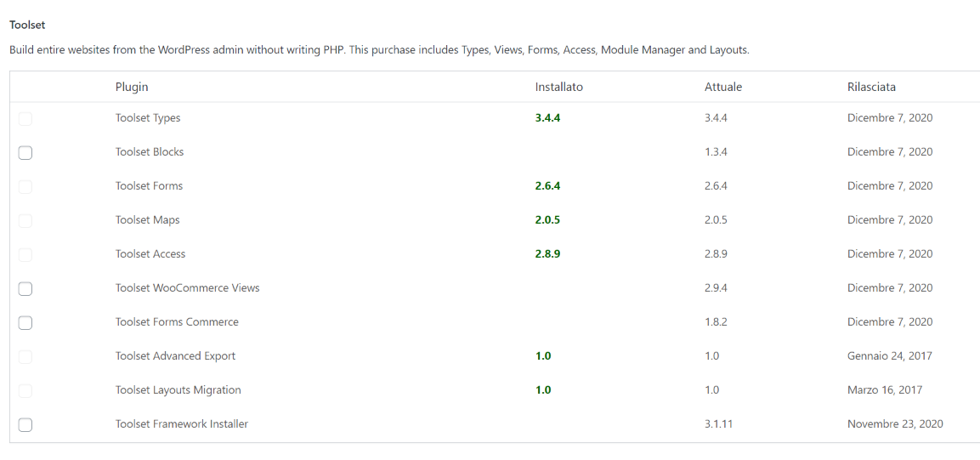The image size is (980, 460).
Task: Enable the Toolset Framework Installer checkbox
Action: (25, 425)
